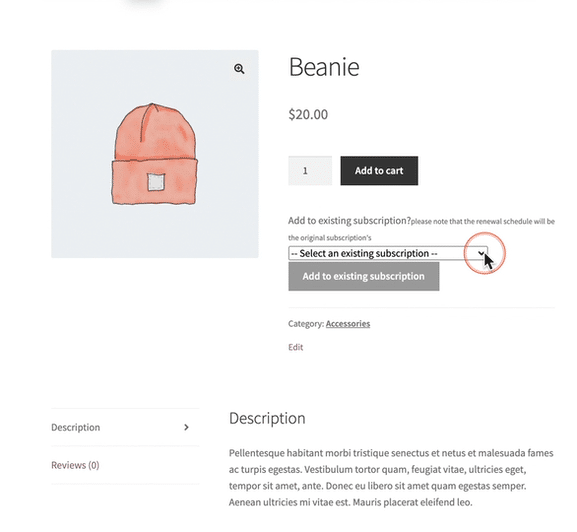Click the chevron arrow of subscription dropdown
Screen dimensions: 577x532
[x=481, y=253]
